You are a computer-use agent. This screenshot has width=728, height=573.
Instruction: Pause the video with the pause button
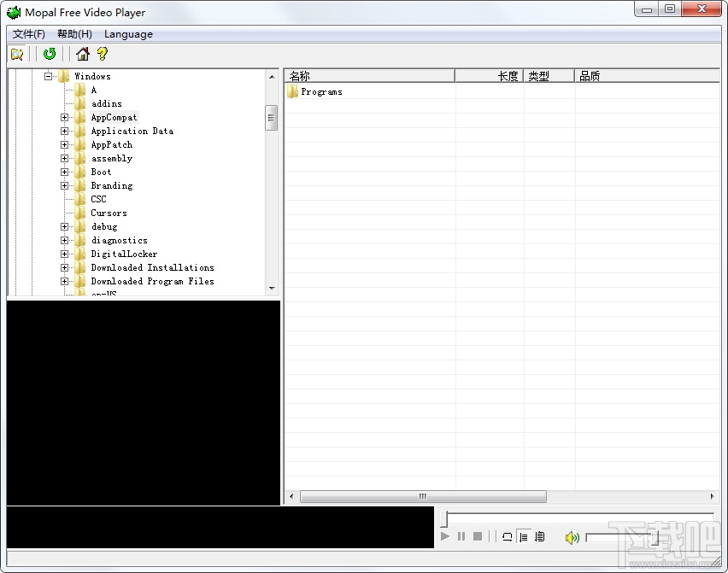[461, 536]
